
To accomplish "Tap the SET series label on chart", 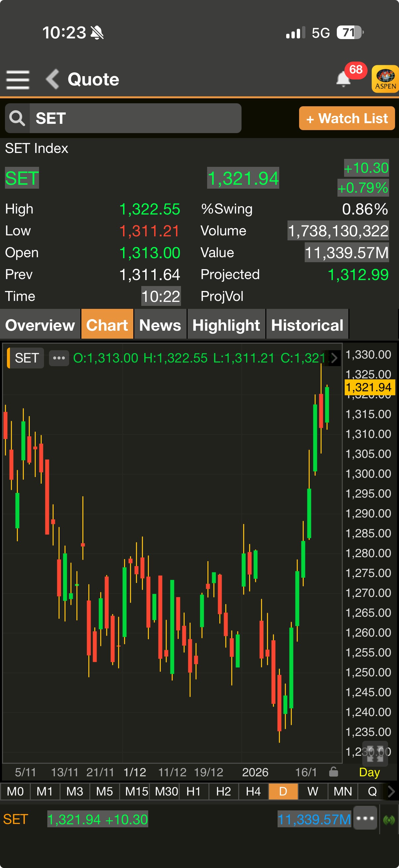I will point(26,358).
